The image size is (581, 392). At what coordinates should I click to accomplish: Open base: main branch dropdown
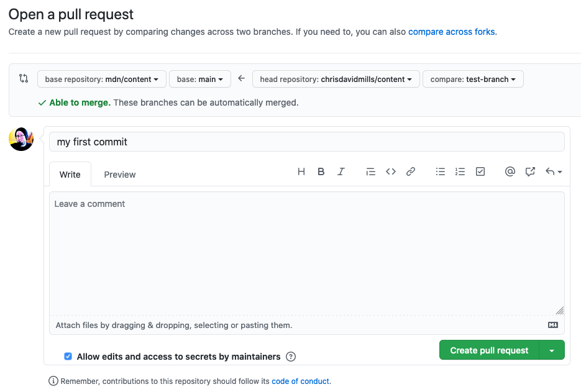(x=200, y=80)
